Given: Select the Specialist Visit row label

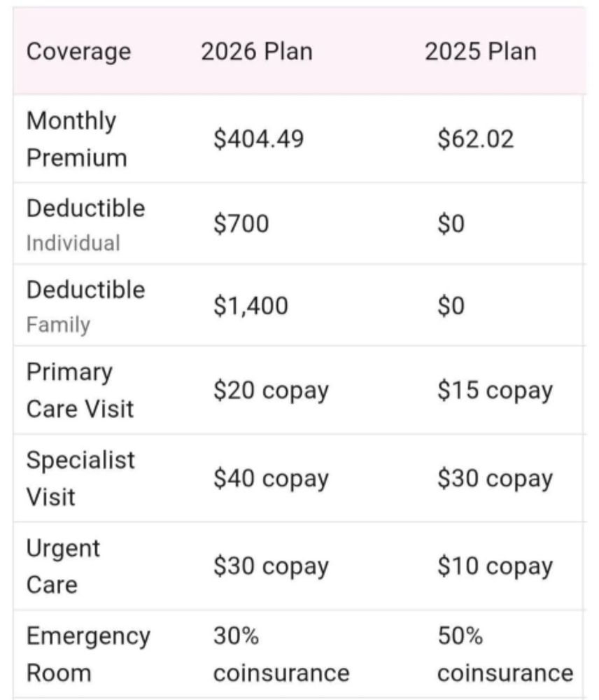Looking at the screenshot, I should click(x=80, y=478).
